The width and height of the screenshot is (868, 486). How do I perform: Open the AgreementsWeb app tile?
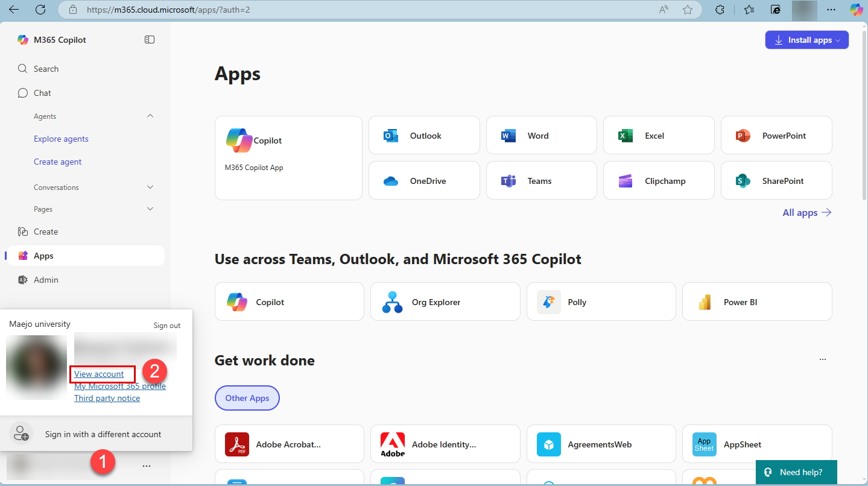pos(601,444)
